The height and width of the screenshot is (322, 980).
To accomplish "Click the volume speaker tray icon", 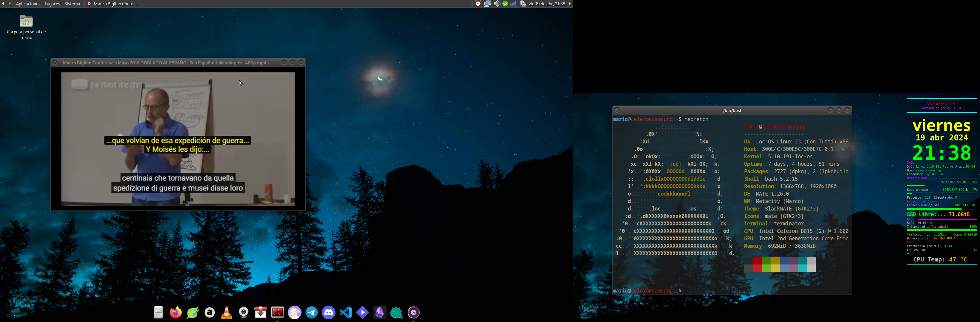I will [x=497, y=4].
